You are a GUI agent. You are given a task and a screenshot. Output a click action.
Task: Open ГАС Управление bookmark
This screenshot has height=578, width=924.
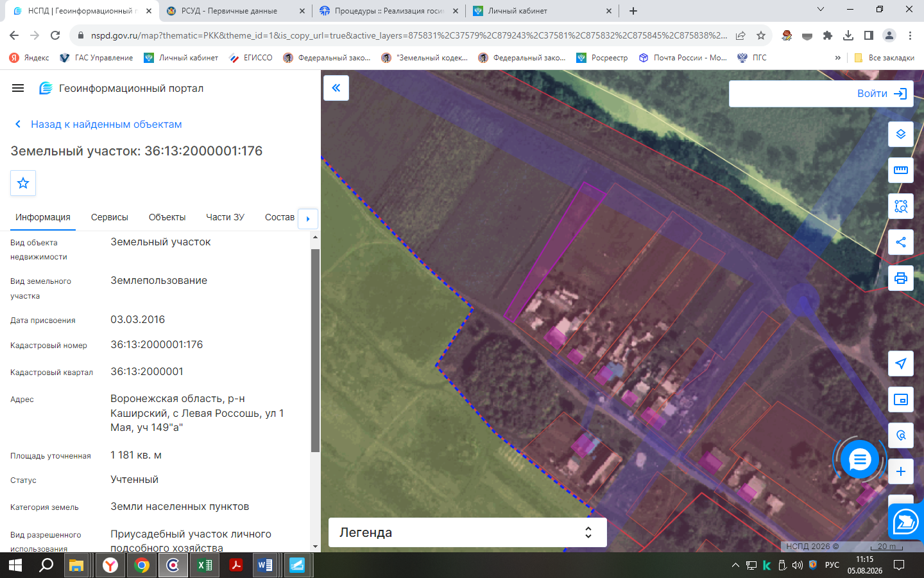[96, 58]
